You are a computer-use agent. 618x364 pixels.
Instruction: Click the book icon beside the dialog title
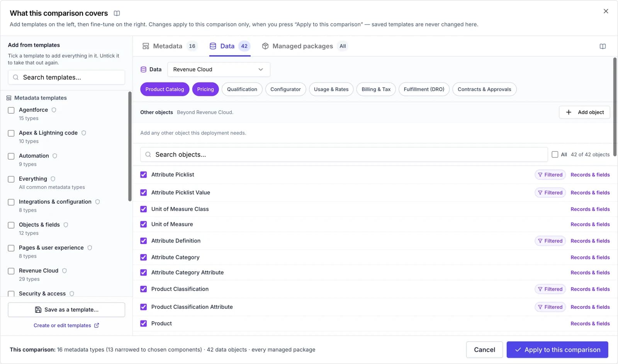[x=117, y=14]
